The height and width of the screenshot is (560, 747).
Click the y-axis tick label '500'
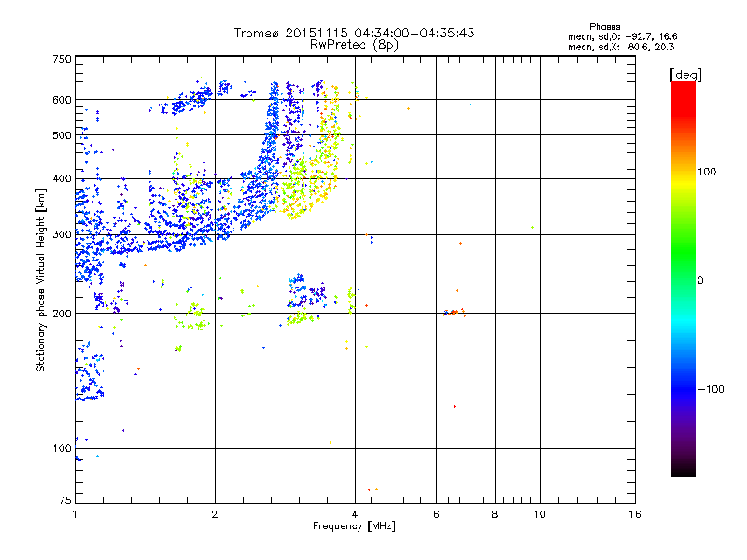pos(62,135)
